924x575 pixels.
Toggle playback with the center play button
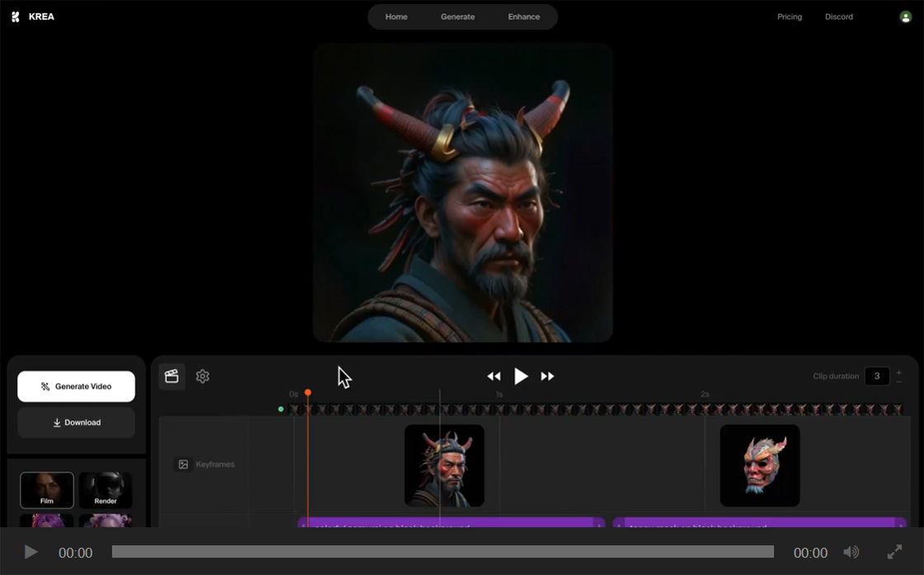[x=521, y=375]
